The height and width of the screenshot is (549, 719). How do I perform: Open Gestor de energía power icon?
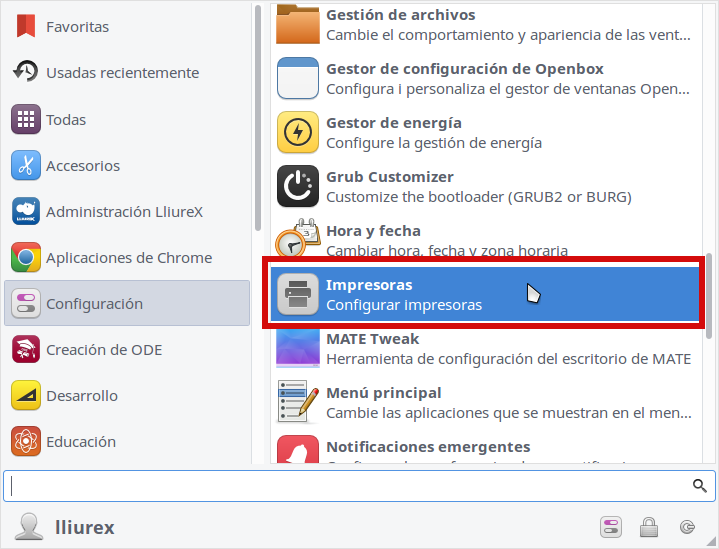(298, 132)
